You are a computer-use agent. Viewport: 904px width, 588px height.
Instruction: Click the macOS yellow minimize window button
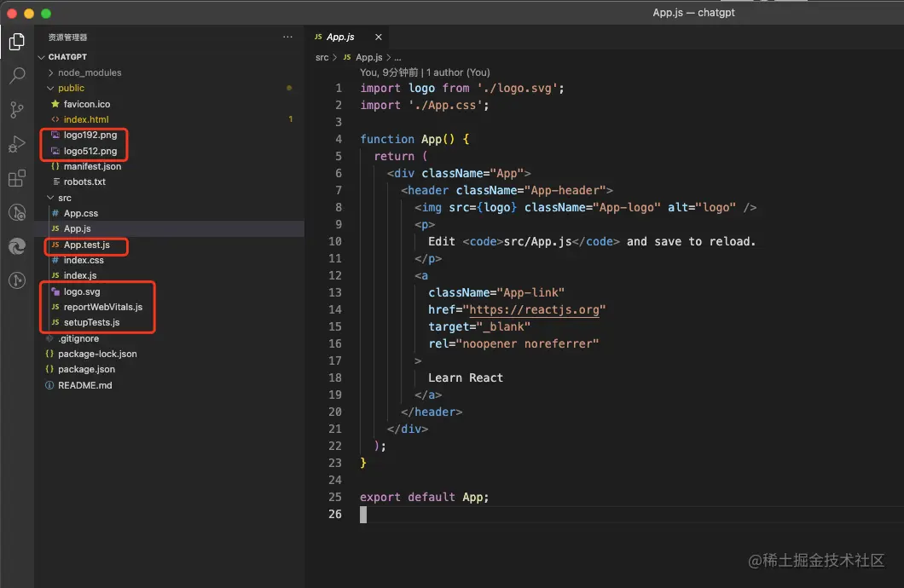(29, 14)
